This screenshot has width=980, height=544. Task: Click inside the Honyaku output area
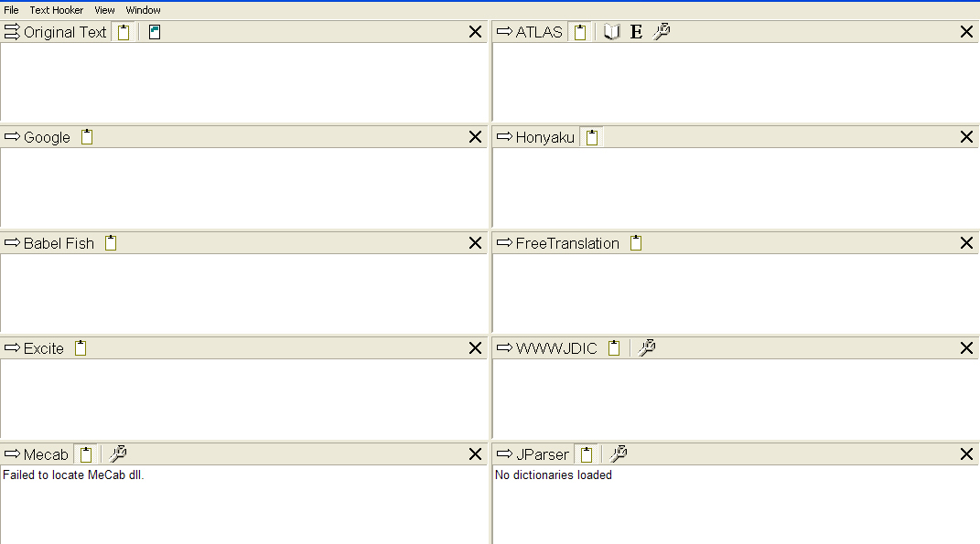[x=736, y=187]
